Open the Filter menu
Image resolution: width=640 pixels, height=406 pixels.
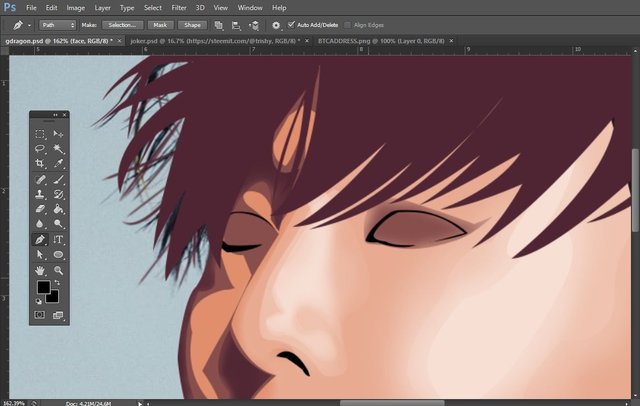click(178, 7)
